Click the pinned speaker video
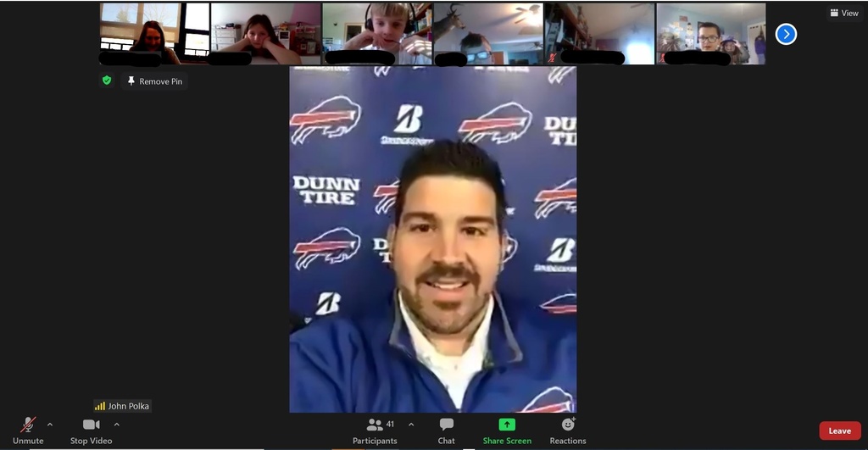Image resolution: width=868 pixels, height=450 pixels. point(433,239)
